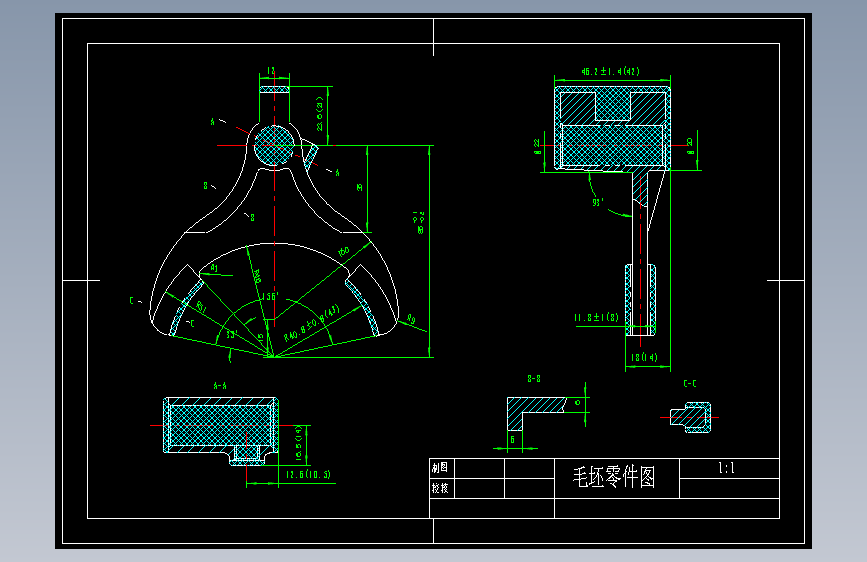Viewport: 867px width, 562px height.
Task: Select the 93° angle dimension in side view
Action: coord(598,202)
